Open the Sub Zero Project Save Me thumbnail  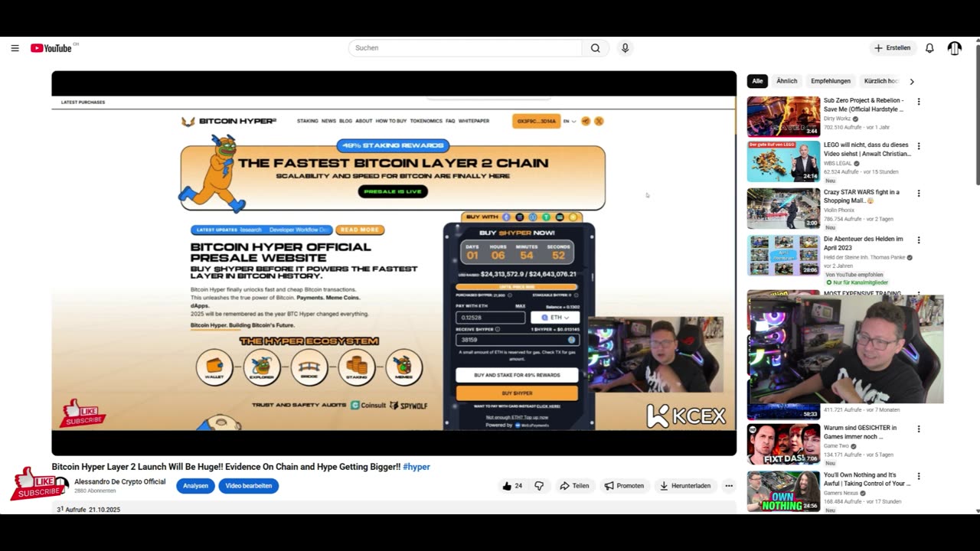point(783,116)
